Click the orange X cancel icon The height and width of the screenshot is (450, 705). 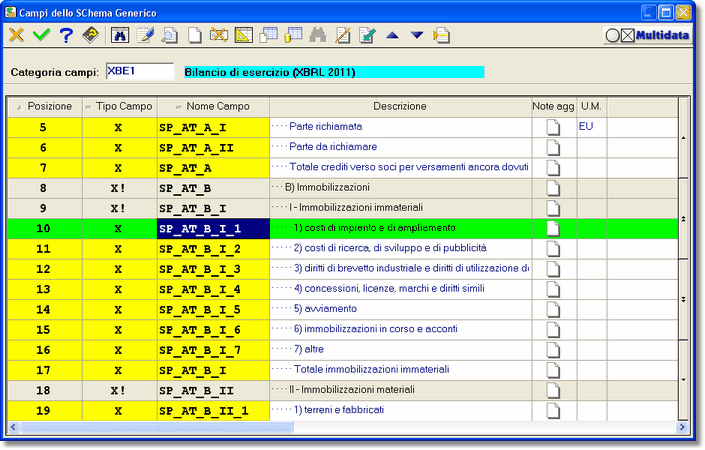pyautogui.click(x=17, y=35)
